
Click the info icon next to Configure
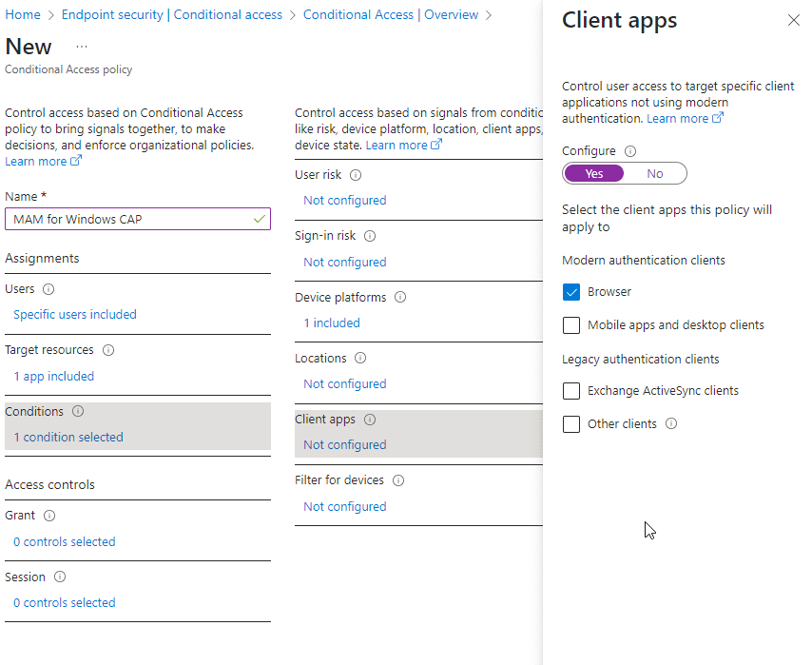pyautogui.click(x=628, y=150)
